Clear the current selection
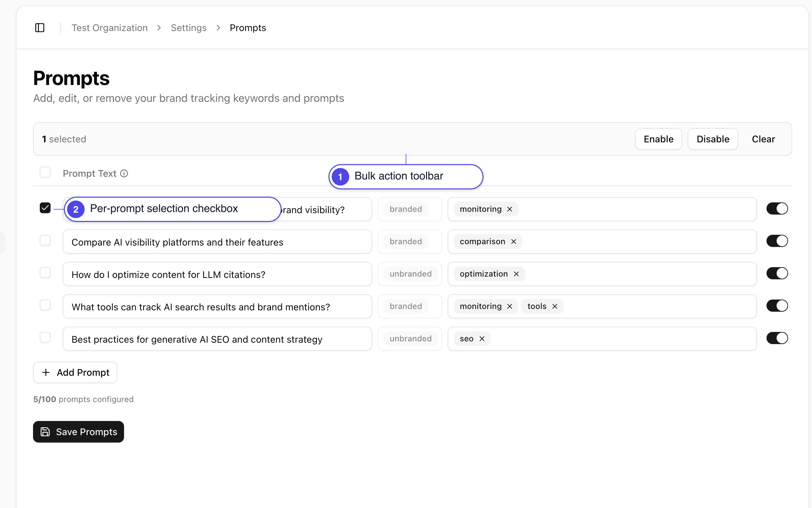This screenshot has height=508, width=812. click(763, 139)
